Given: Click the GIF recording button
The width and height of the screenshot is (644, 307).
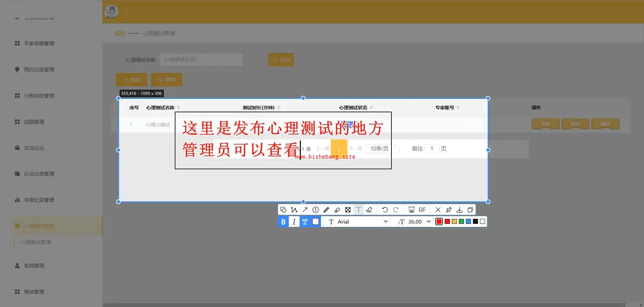Looking at the screenshot, I should pos(422,210).
